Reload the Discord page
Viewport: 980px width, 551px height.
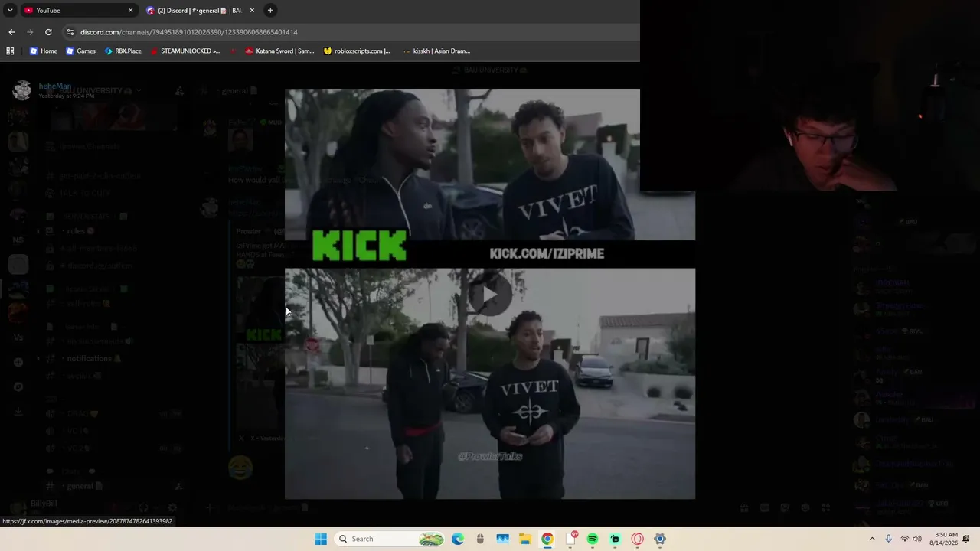tap(48, 32)
